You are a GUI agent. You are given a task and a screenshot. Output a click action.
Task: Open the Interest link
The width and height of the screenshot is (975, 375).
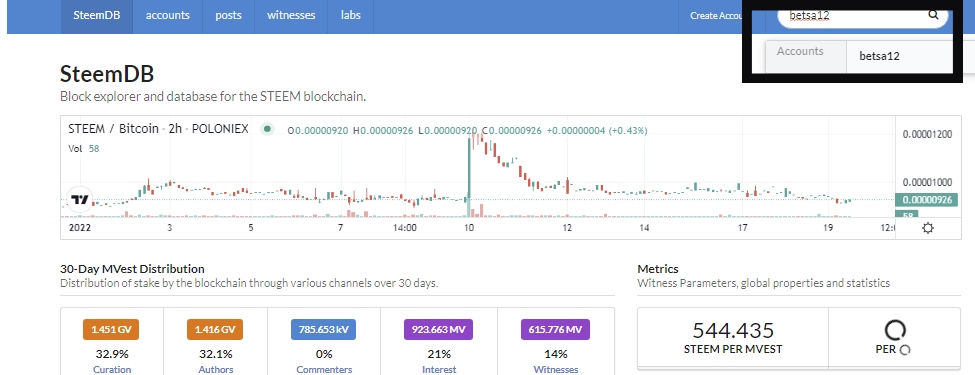pyautogui.click(x=439, y=369)
